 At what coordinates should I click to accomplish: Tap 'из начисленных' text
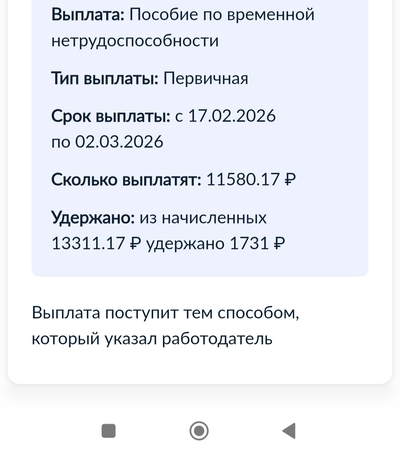point(203,218)
